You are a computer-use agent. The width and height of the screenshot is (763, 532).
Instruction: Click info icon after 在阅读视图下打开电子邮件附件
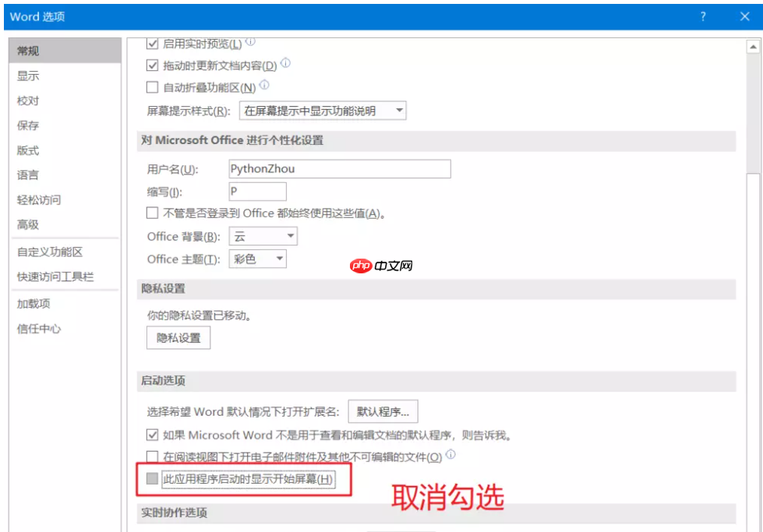point(450,454)
